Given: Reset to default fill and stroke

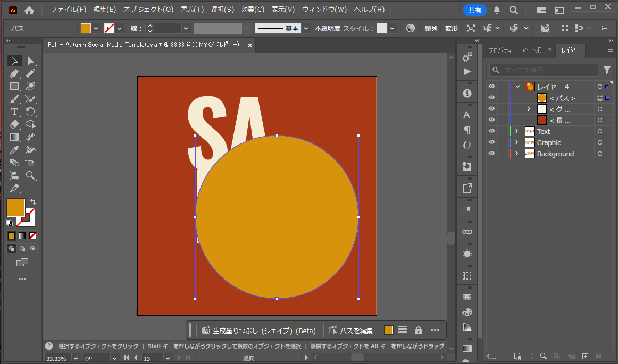Looking at the screenshot, I should [x=10, y=223].
